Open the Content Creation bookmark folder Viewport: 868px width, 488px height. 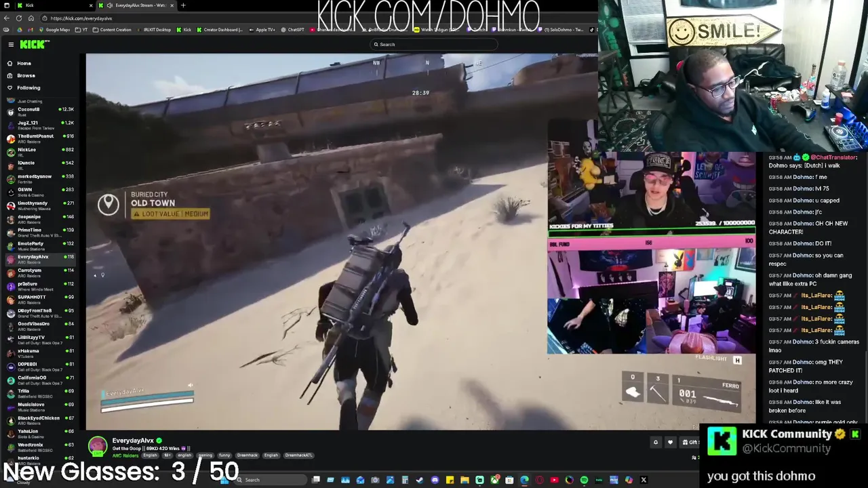coord(112,30)
